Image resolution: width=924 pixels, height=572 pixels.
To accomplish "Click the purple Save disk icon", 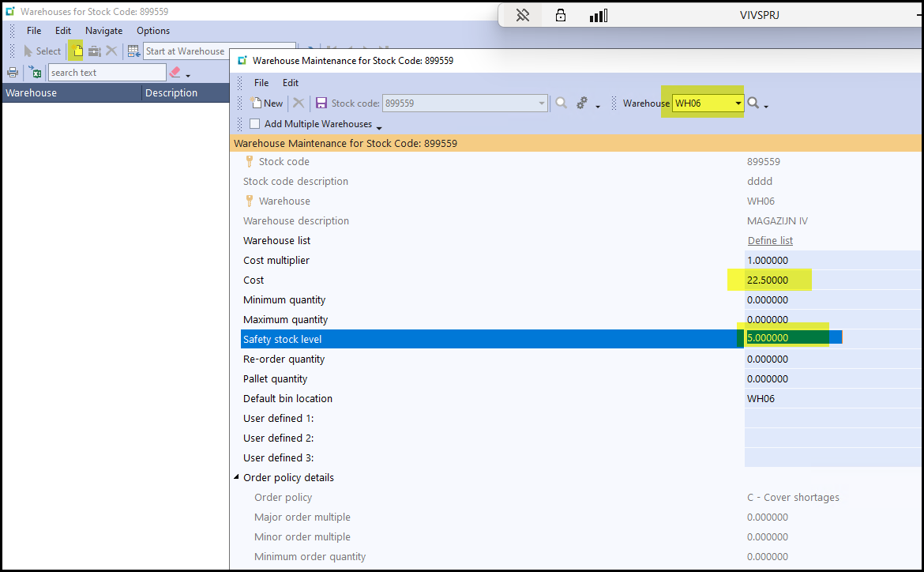I will [x=321, y=103].
